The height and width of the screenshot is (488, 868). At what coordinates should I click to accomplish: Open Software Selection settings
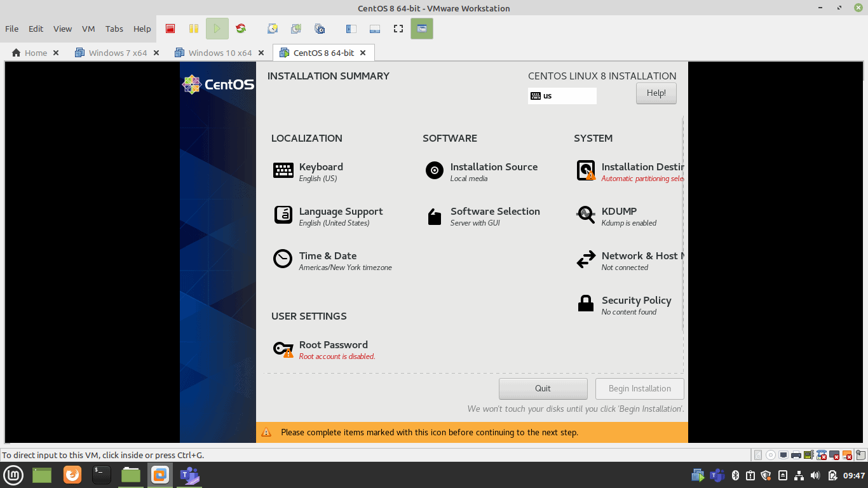pos(482,216)
